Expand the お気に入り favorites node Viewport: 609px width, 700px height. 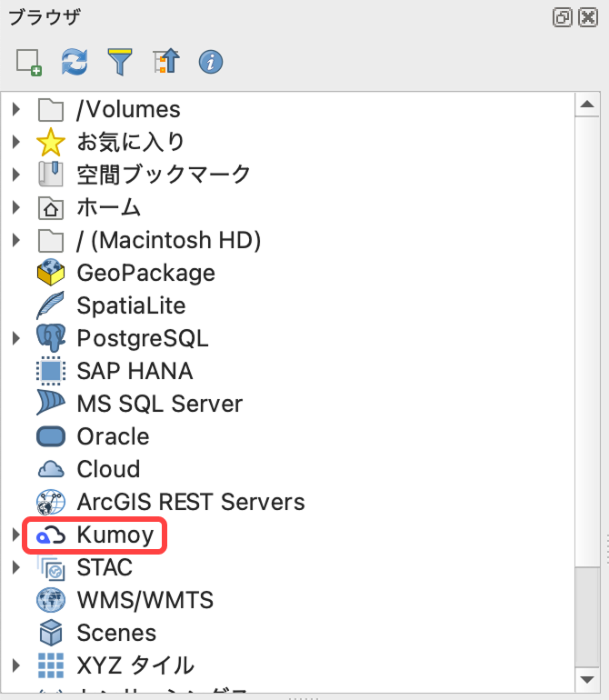(x=16, y=142)
